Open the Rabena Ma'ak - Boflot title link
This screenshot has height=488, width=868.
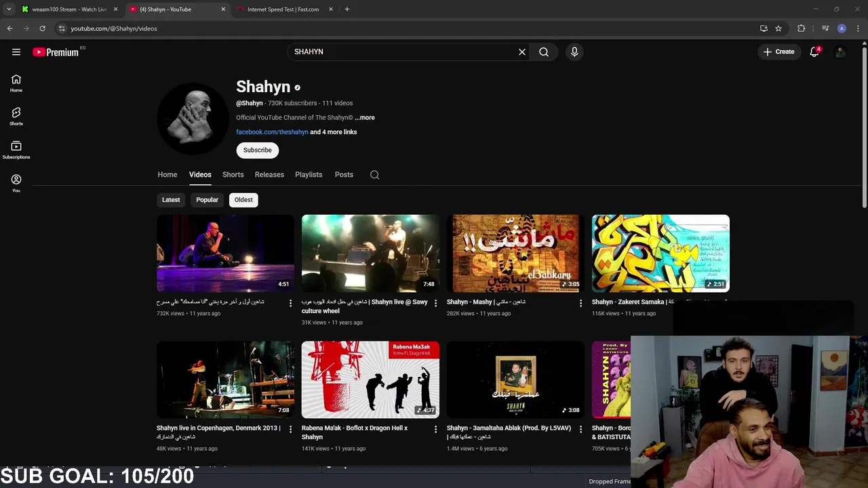(x=355, y=432)
